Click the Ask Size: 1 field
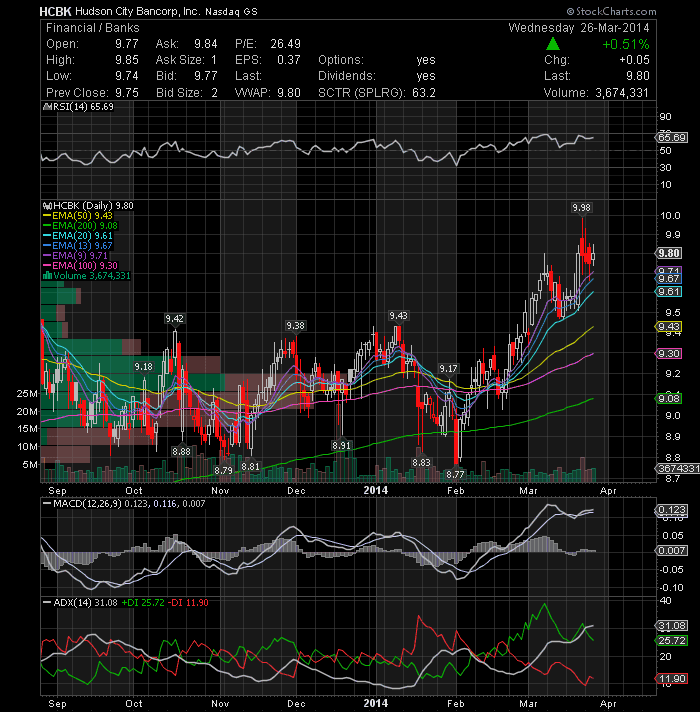The width and height of the screenshot is (700, 712). [187, 60]
